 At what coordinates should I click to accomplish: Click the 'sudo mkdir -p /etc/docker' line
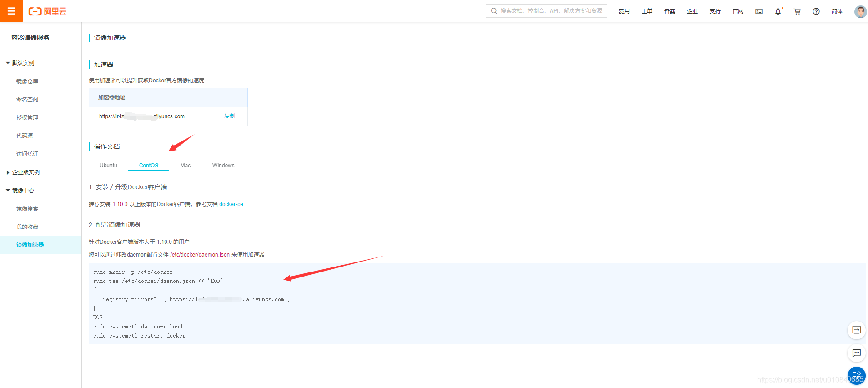pos(133,272)
